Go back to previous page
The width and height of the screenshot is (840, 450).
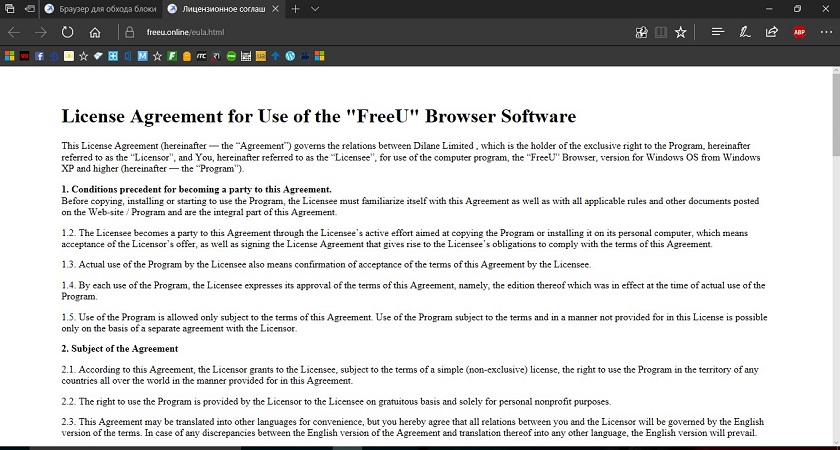(14, 33)
